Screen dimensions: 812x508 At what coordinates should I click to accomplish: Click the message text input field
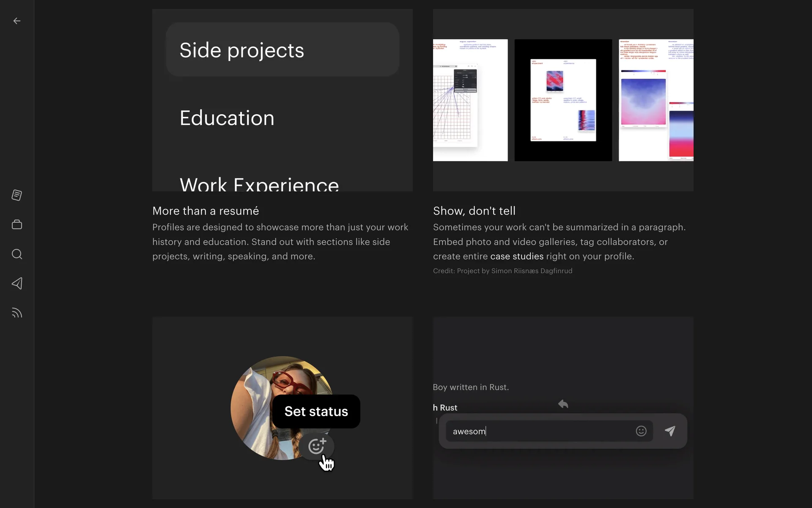click(x=541, y=431)
